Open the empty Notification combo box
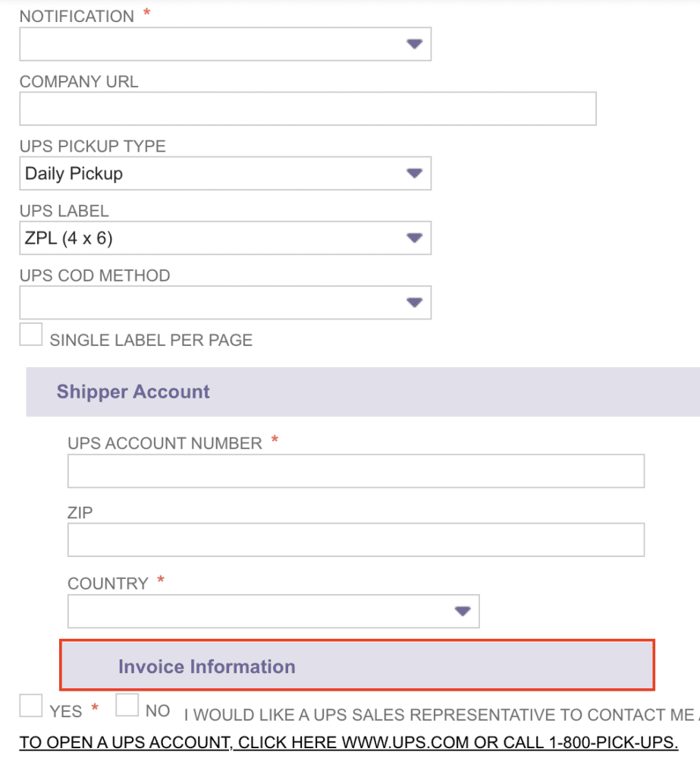This screenshot has width=700, height=777. point(212,44)
